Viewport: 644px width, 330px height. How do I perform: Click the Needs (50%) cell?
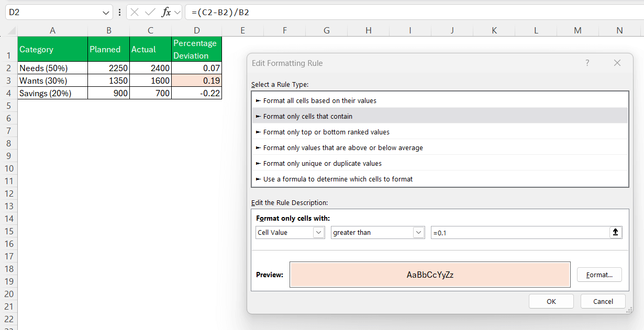click(x=52, y=68)
